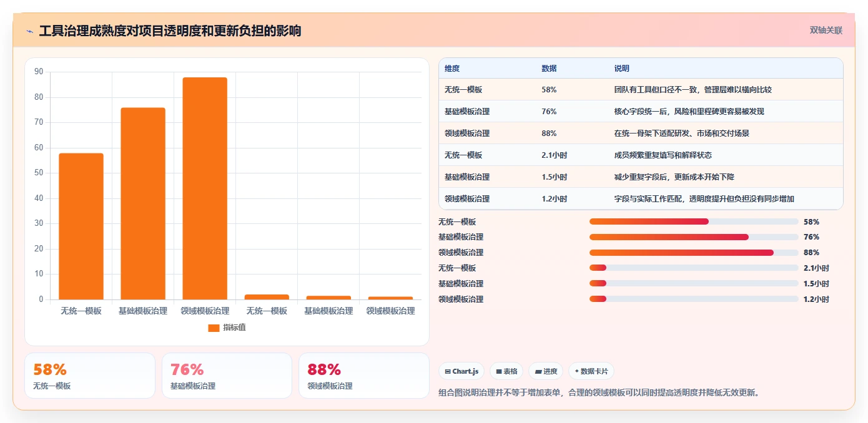Screen dimensions: 868x423
Task: Open the 76% 基础模板治理 stat card
Action: coord(227,376)
